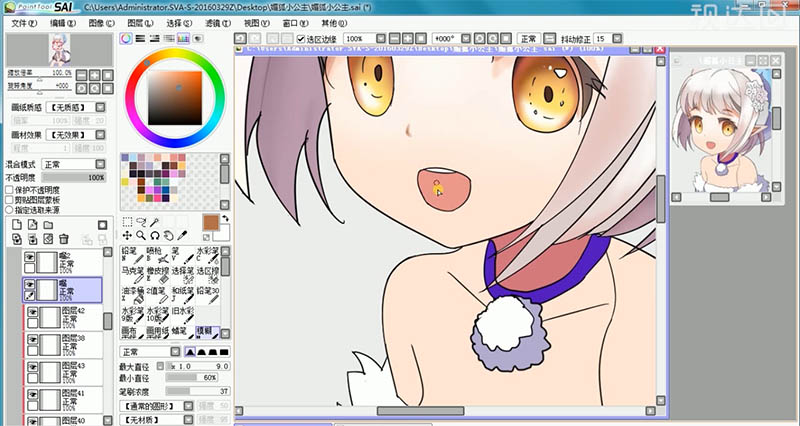Create a new normal layer
Screen dimensions: 800x426
pos(17,225)
